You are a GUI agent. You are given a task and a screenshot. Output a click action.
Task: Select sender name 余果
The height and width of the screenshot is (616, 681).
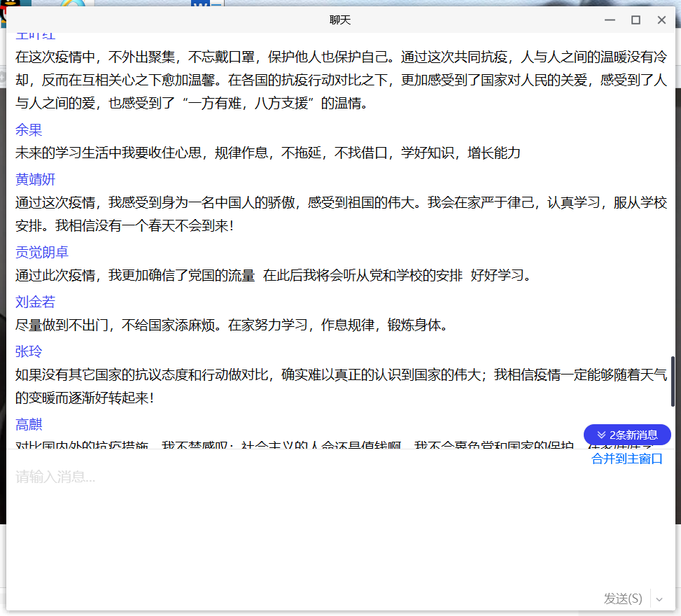pos(29,130)
